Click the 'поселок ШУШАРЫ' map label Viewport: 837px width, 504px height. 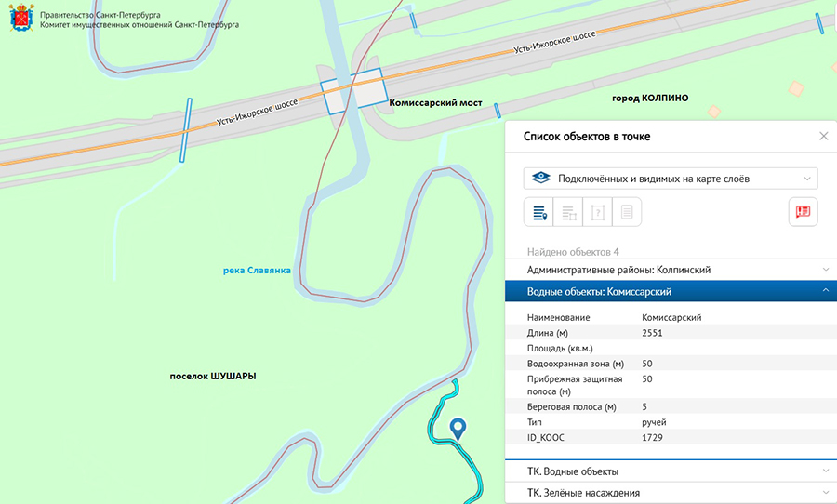pyautogui.click(x=213, y=376)
